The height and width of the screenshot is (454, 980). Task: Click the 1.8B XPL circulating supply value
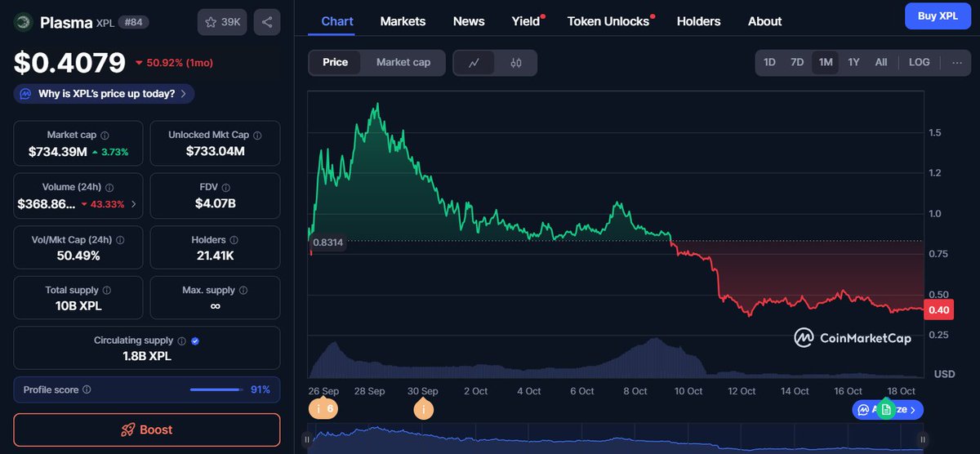(x=147, y=356)
